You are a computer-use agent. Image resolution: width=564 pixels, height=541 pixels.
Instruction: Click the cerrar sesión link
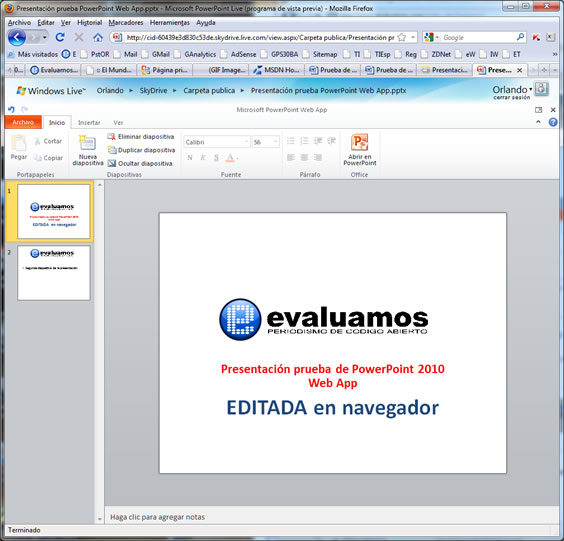511,97
